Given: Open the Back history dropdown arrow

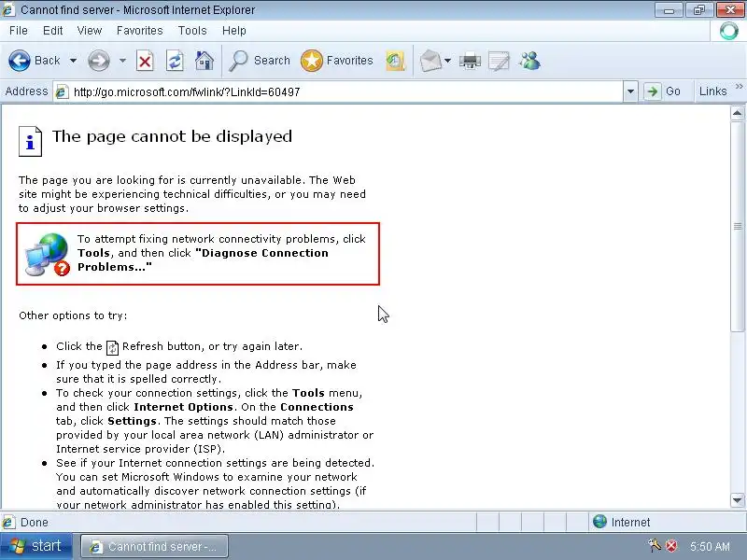Looking at the screenshot, I should [x=73, y=61].
